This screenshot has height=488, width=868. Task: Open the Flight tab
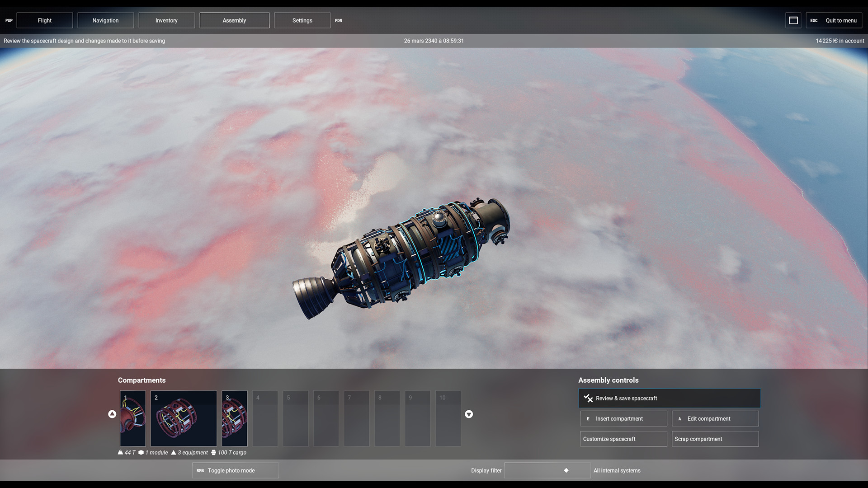[44, 20]
